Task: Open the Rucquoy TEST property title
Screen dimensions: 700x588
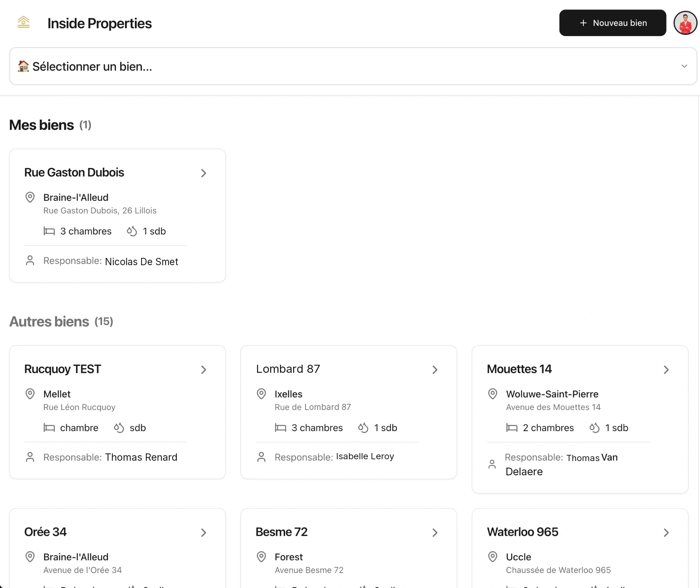Action: (62, 369)
